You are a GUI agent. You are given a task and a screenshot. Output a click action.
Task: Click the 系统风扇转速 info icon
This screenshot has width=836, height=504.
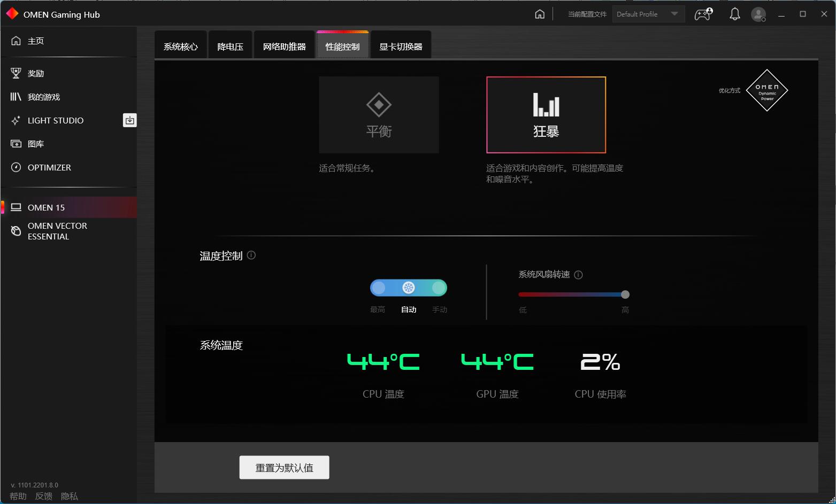click(578, 275)
